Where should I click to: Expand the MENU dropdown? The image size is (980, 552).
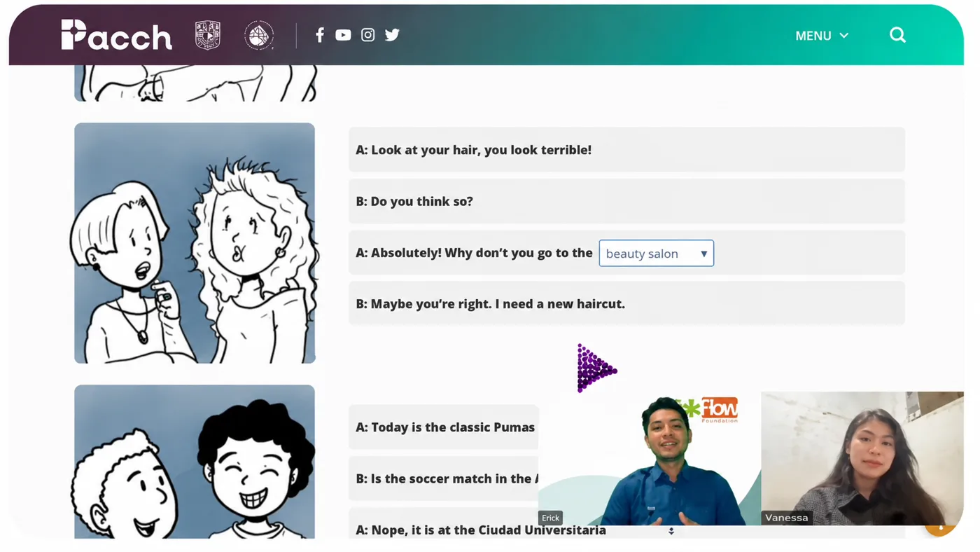click(x=822, y=36)
